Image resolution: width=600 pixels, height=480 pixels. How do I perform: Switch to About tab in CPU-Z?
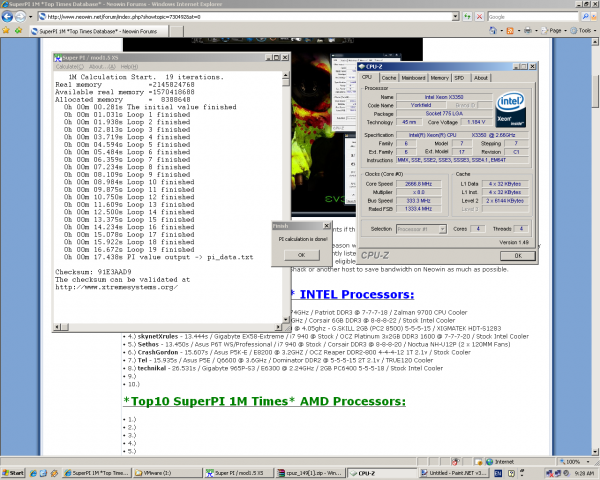[481, 78]
